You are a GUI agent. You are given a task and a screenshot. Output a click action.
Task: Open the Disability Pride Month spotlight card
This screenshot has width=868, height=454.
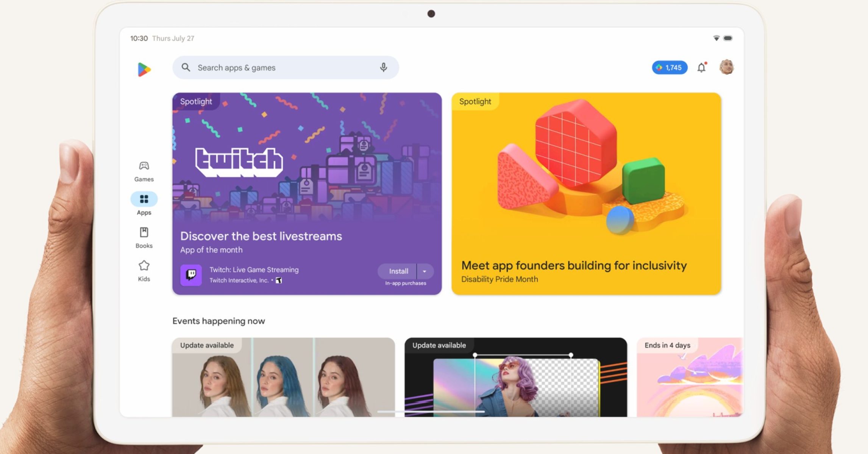point(586,194)
